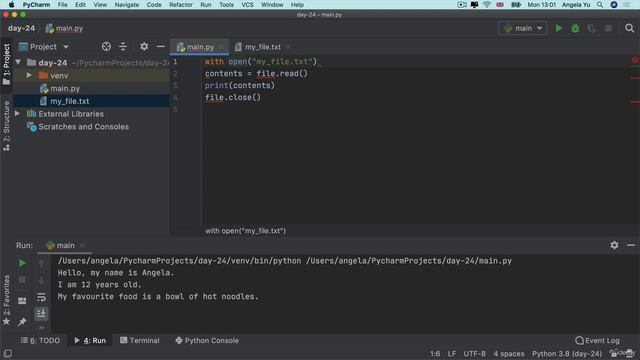
Task: Toggle soft-wrap in Run output
Action: (x=41, y=297)
